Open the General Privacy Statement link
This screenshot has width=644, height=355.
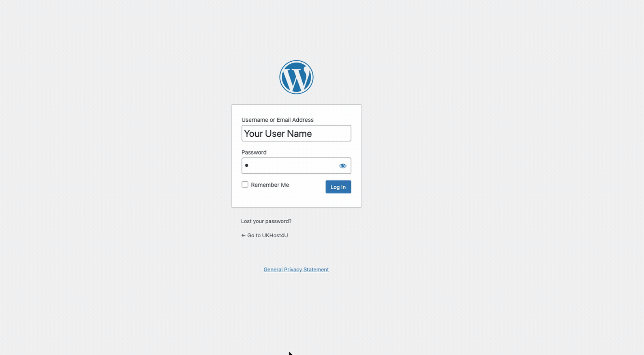pos(296,269)
